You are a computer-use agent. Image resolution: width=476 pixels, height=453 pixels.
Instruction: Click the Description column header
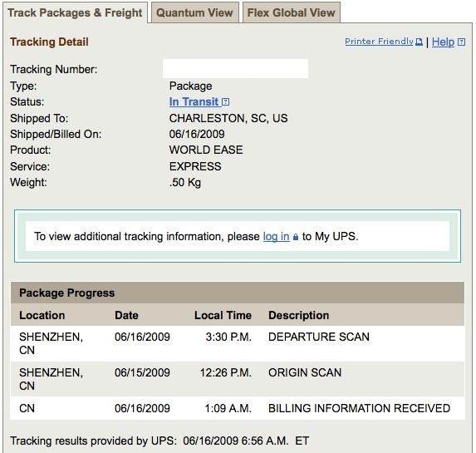point(299,315)
